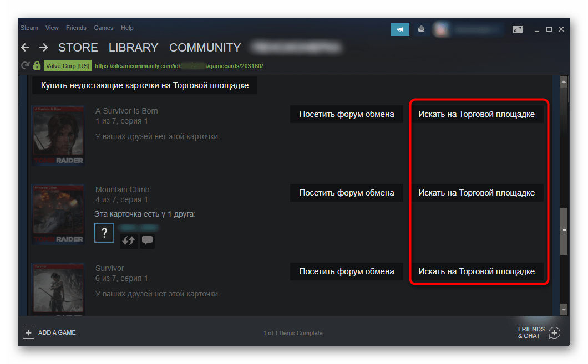
Task: Switch to Big Picture mode icon
Action: coord(517,29)
